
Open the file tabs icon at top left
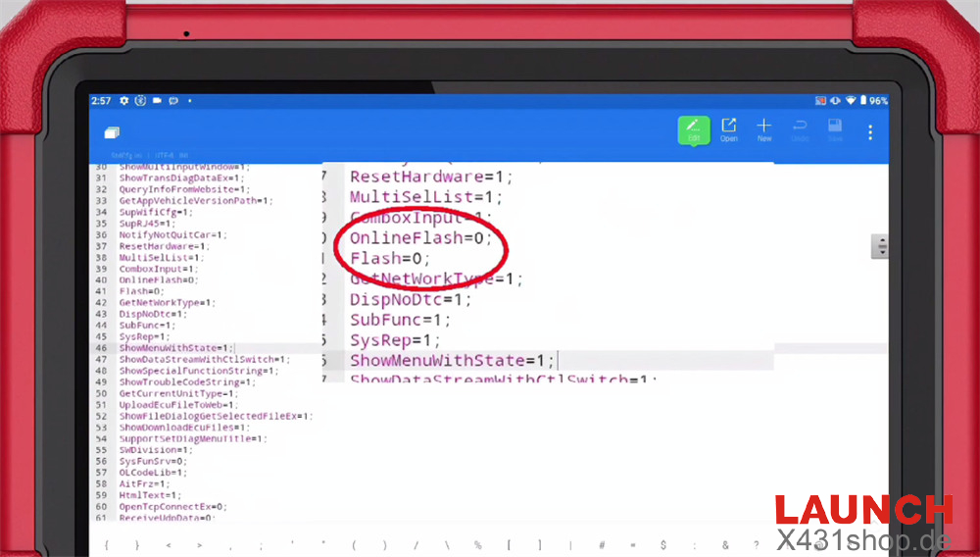click(111, 133)
